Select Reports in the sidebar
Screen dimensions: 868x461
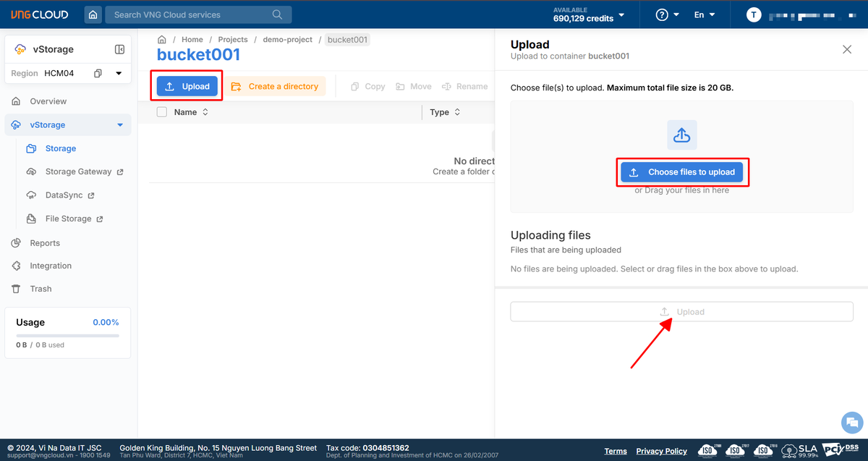pyautogui.click(x=45, y=243)
